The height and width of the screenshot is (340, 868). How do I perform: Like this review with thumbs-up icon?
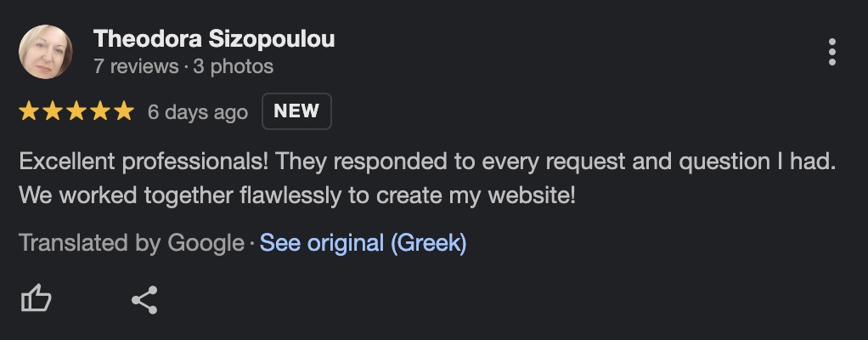pos(36,298)
